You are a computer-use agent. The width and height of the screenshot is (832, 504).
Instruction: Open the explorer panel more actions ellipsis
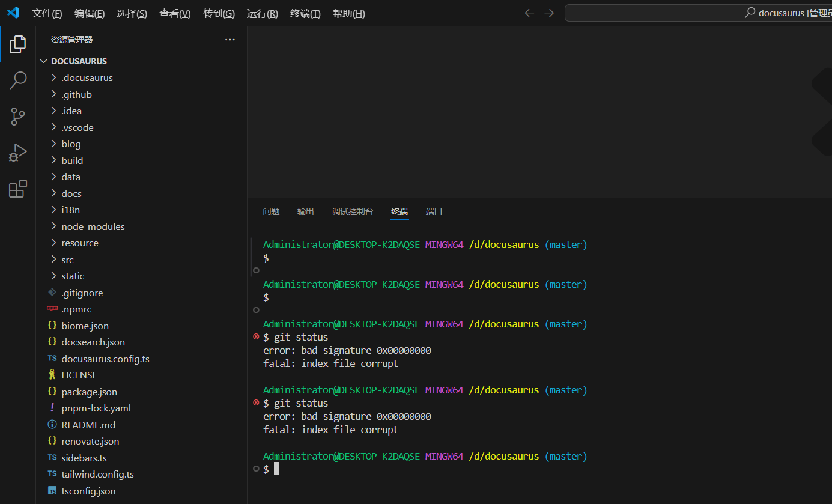(x=230, y=40)
